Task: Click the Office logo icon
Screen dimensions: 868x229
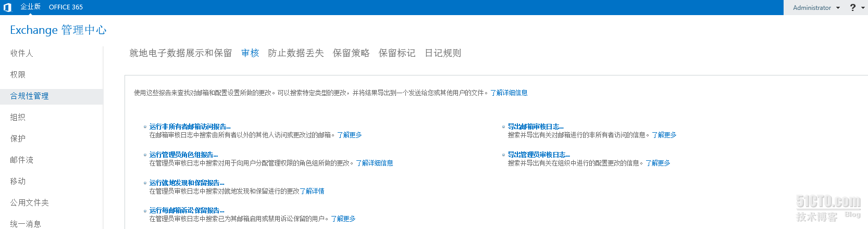Action: pos(7,7)
